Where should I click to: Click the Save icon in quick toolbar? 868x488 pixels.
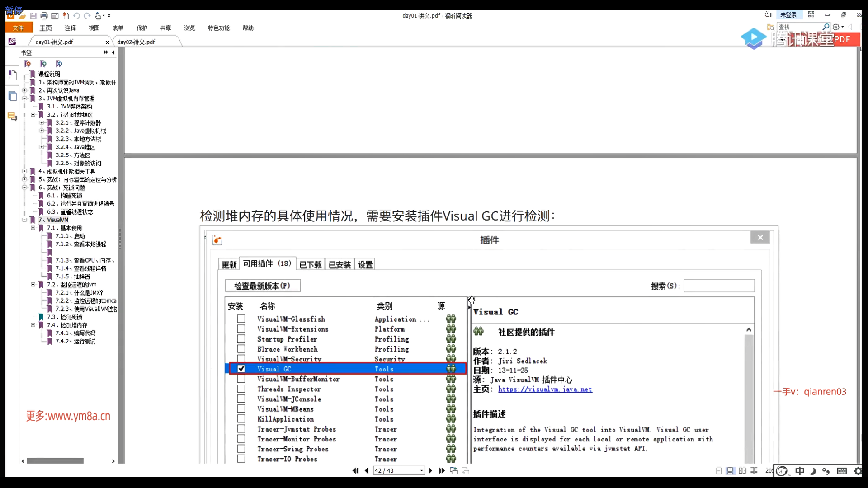(x=33, y=16)
